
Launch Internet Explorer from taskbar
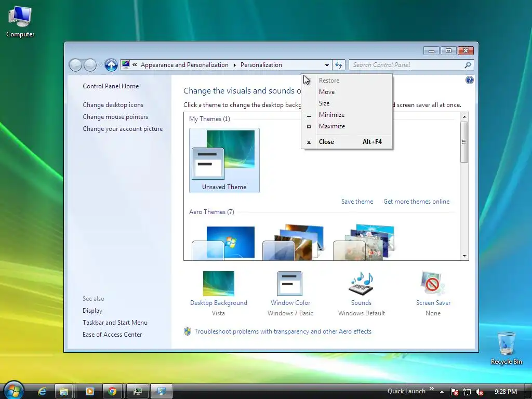42,392
